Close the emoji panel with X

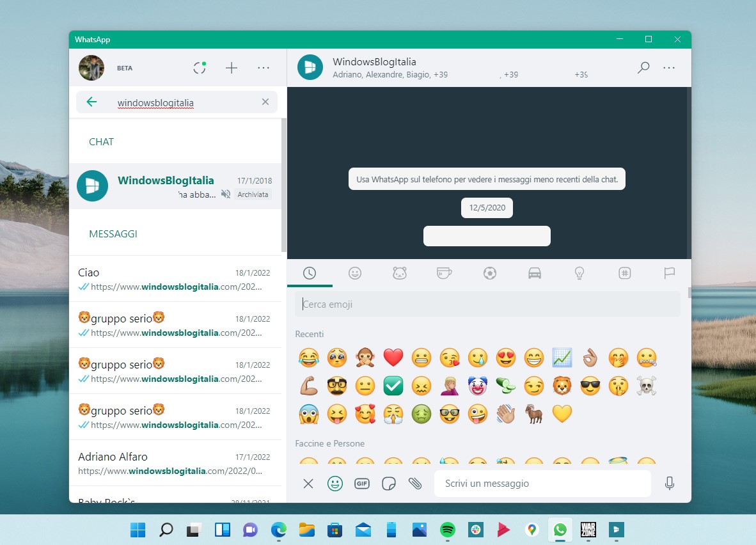click(x=308, y=483)
